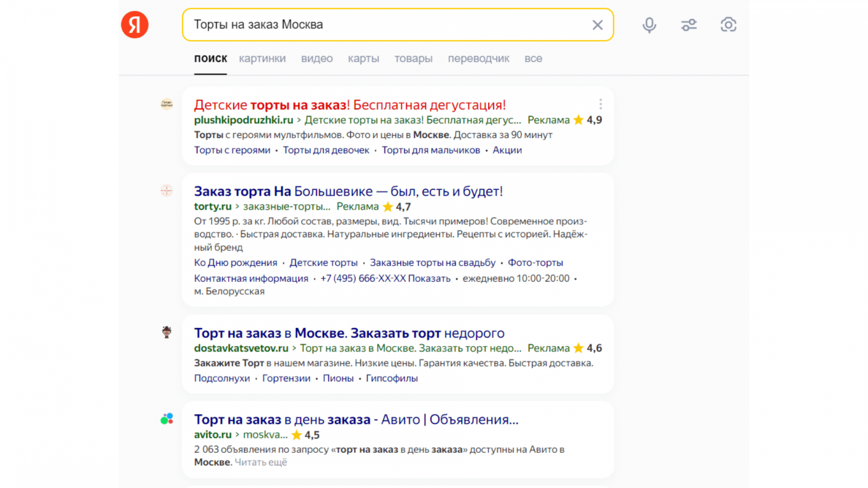
Task: Click the Avito site favicon
Action: click(x=167, y=419)
